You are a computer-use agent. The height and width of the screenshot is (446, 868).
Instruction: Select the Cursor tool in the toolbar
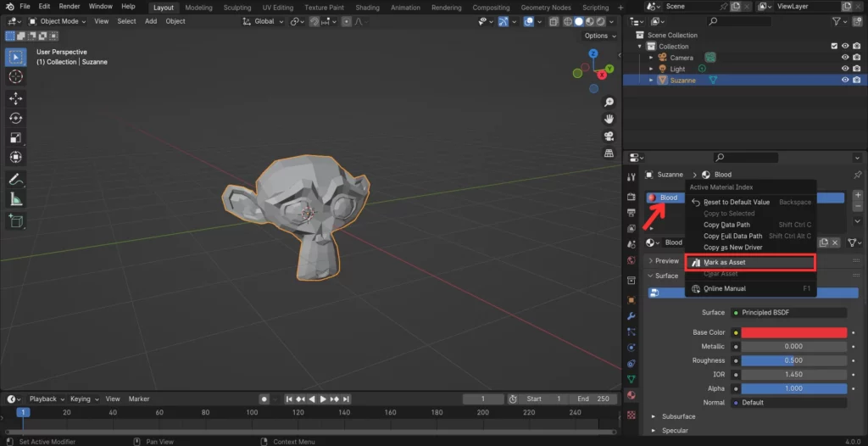coord(15,76)
